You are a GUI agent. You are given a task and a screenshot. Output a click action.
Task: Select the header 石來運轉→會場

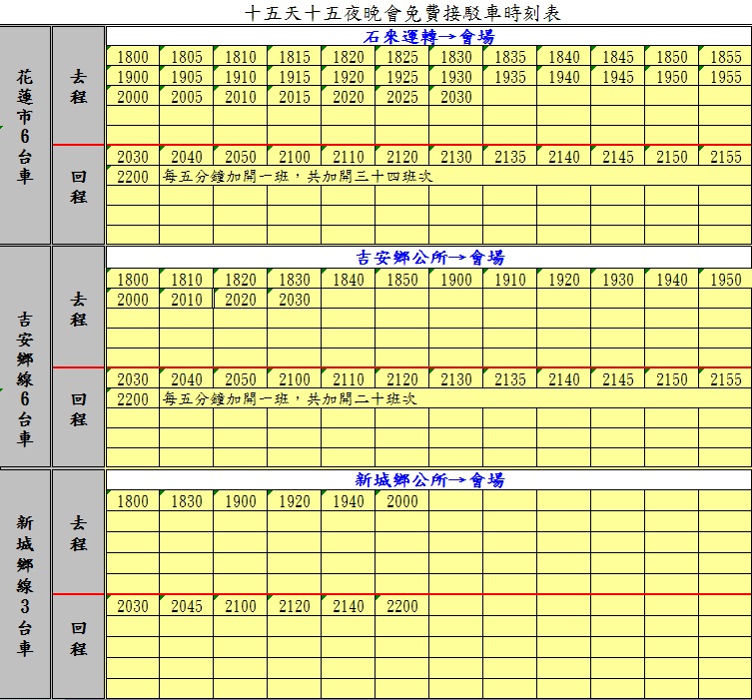[x=428, y=36]
